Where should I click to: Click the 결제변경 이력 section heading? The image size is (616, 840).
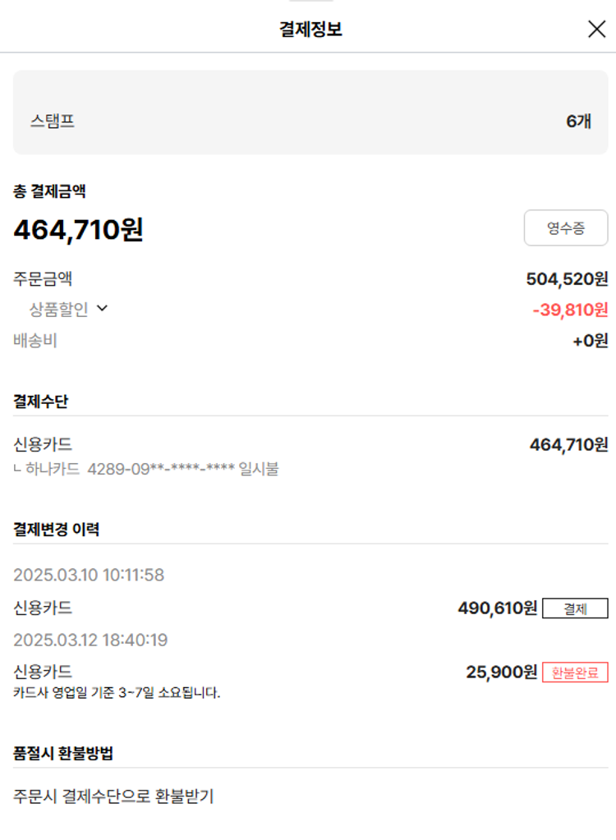[x=57, y=530]
